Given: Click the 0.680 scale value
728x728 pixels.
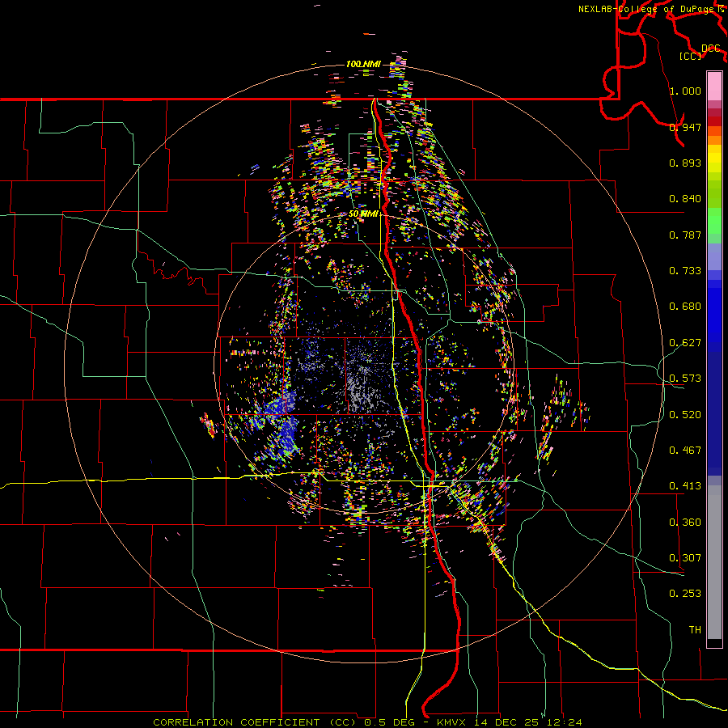Looking at the screenshot, I should coord(685,306).
